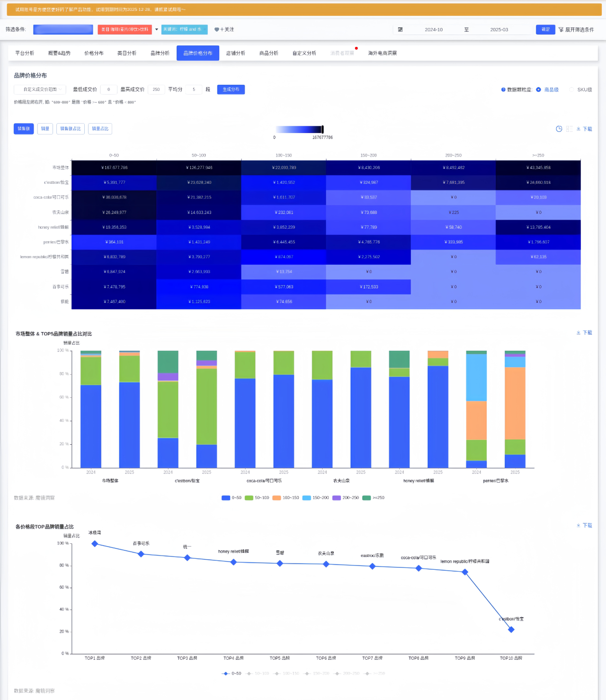Select the 销量 metric button
This screenshot has height=700, width=606.
(45, 129)
